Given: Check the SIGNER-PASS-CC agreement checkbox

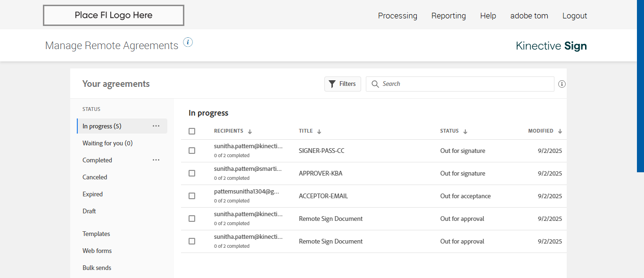Looking at the screenshot, I should pos(192,151).
